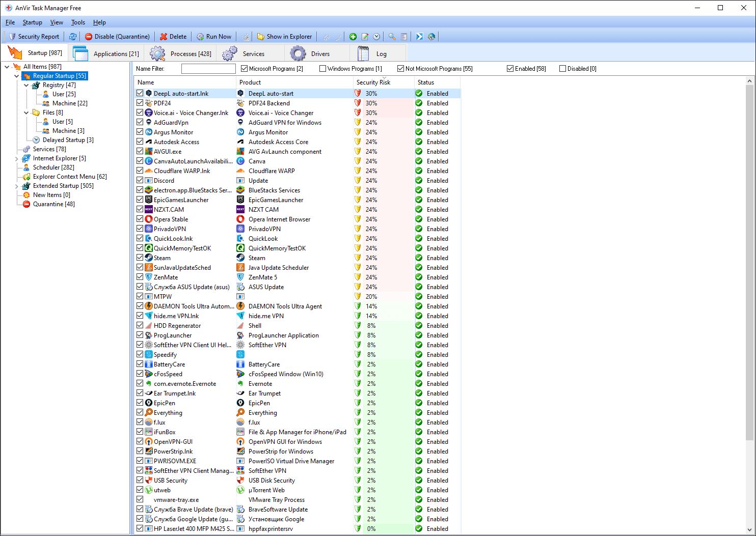
Task: Click the New Items starburst tree icon
Action: tap(26, 195)
